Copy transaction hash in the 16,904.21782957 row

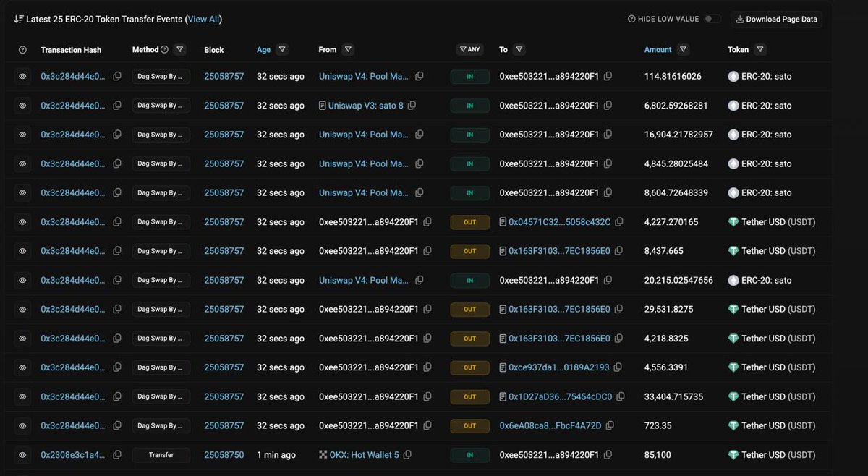[117, 135]
